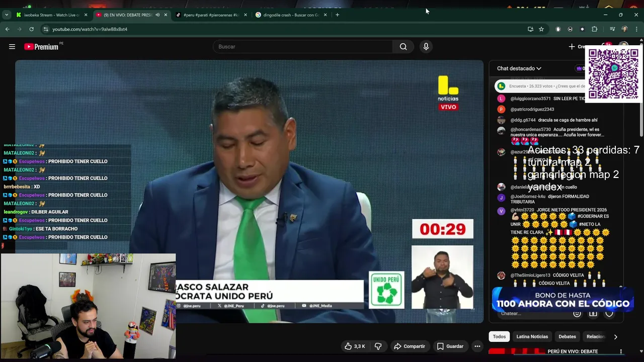Install app icon in address bar
Image resolution: width=644 pixels, height=362 pixels.
[530, 29]
